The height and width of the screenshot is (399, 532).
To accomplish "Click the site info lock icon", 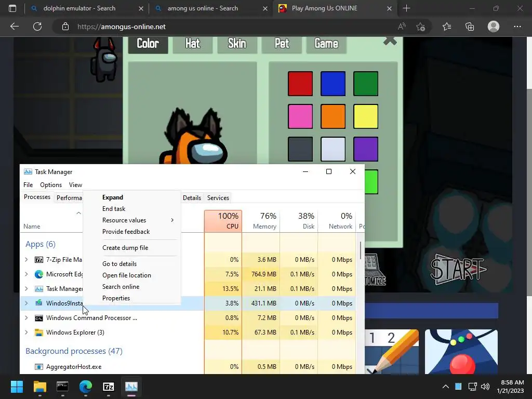I will (65, 26).
